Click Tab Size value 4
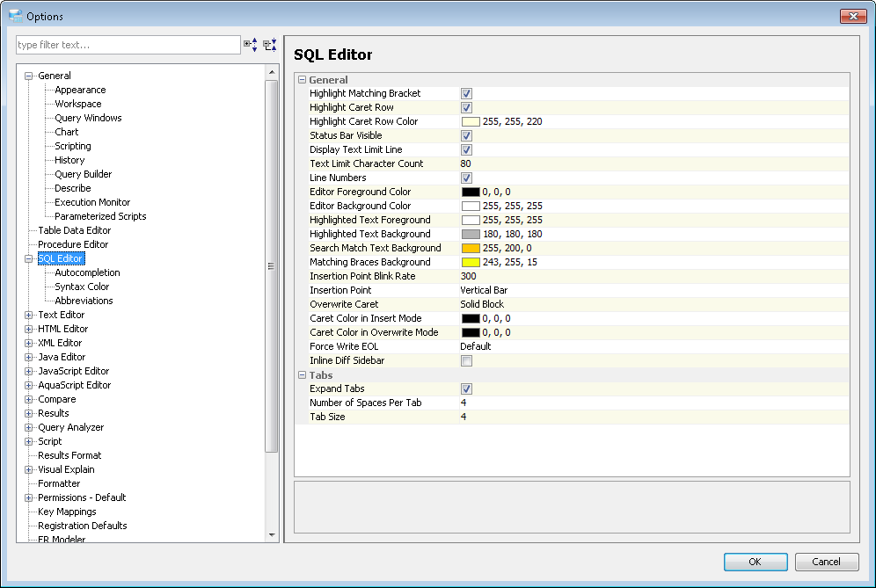This screenshot has height=588, width=876. pyautogui.click(x=464, y=417)
